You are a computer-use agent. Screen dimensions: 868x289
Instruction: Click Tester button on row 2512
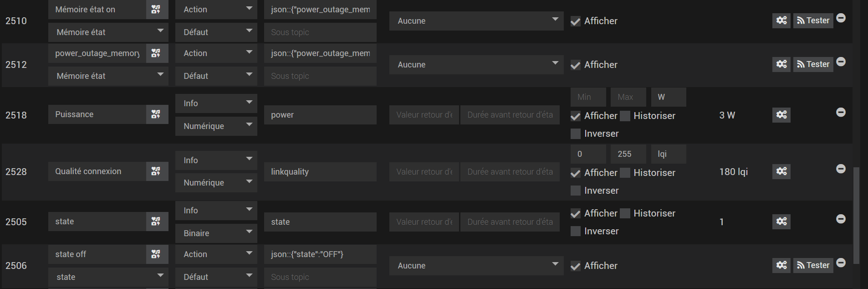pyautogui.click(x=813, y=64)
